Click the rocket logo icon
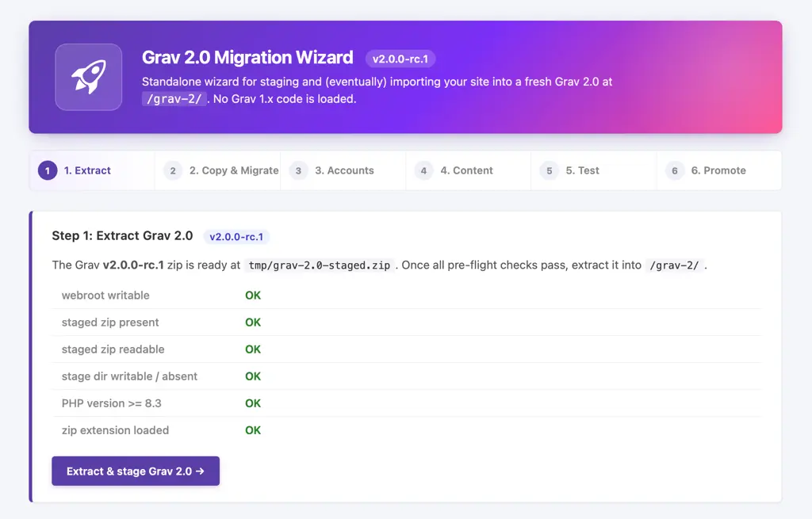The image size is (812, 519). (89, 77)
